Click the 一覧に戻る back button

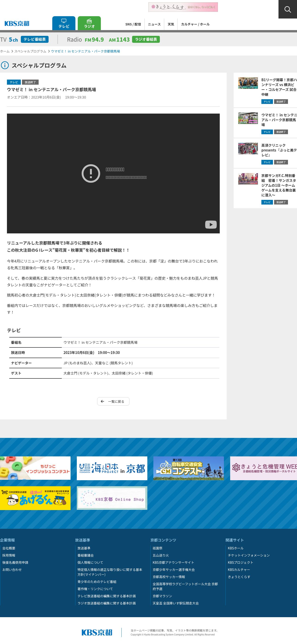tap(113, 401)
